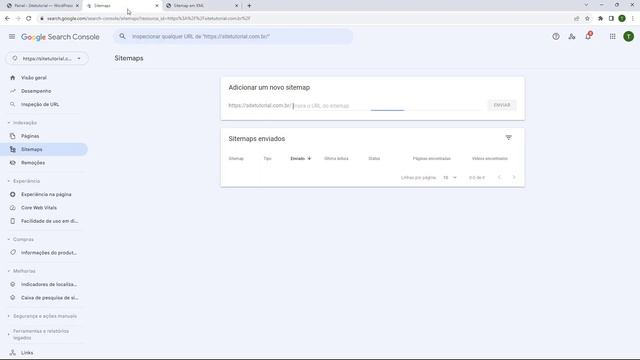Open the Google apps grid
This screenshot has width=640, height=360.
[x=613, y=37]
